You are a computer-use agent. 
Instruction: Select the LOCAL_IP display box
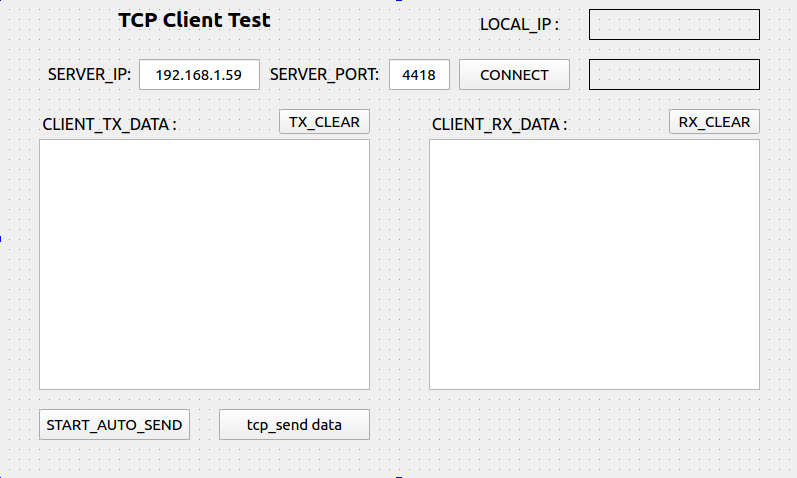click(x=675, y=24)
